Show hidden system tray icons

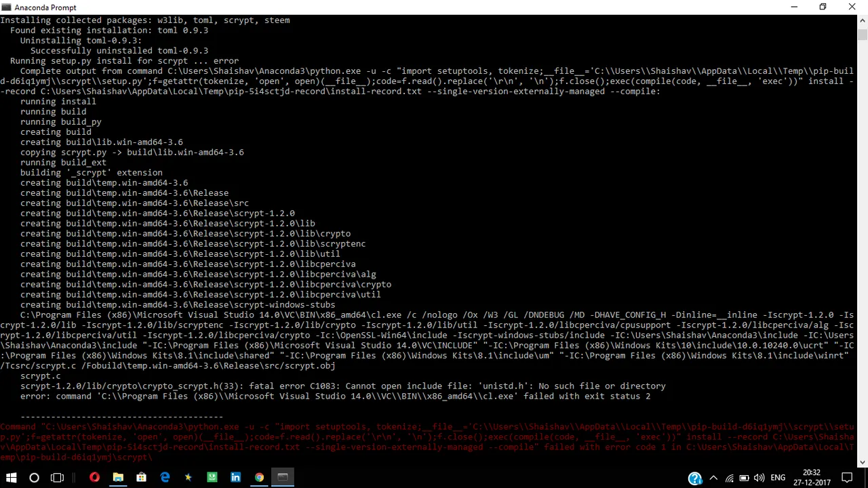(x=713, y=479)
